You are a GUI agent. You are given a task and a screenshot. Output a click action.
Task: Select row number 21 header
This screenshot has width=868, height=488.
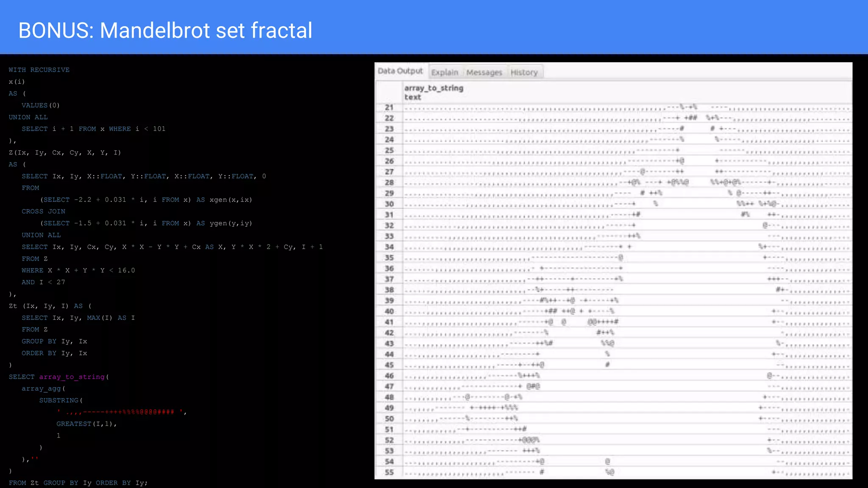click(x=389, y=108)
